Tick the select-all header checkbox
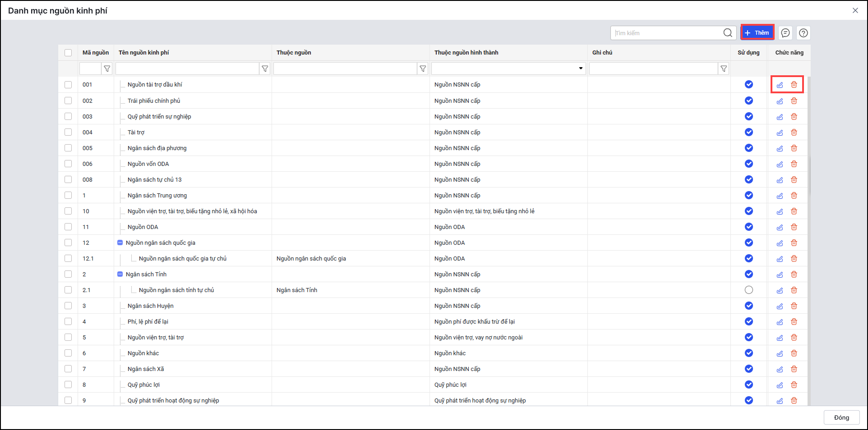This screenshot has height=430, width=868. [68, 53]
